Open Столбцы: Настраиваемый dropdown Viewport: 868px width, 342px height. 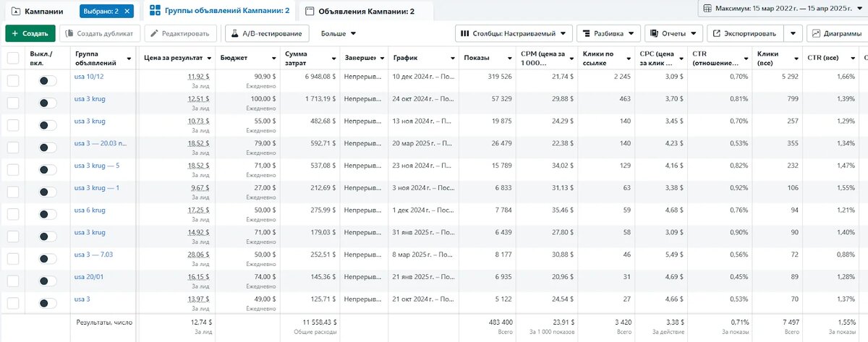click(514, 33)
